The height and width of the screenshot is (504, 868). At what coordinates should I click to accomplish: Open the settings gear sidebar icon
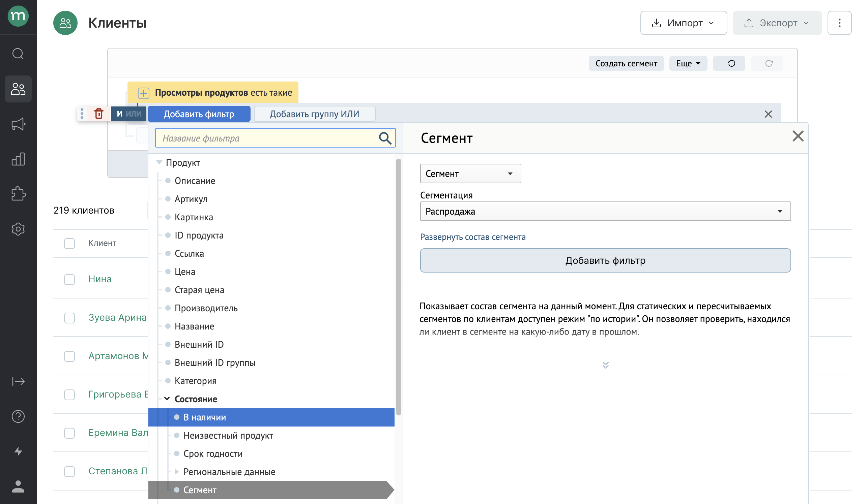(18, 229)
